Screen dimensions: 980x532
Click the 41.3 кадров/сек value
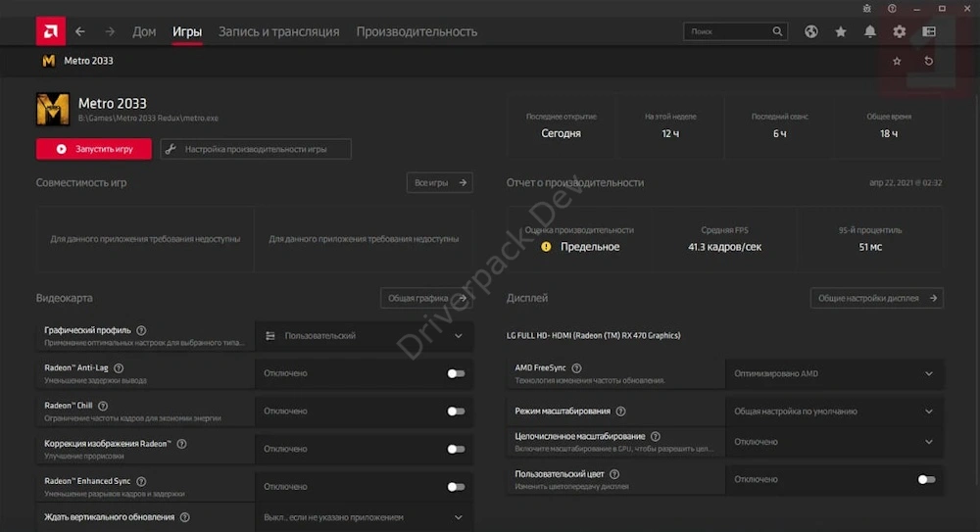pos(724,247)
